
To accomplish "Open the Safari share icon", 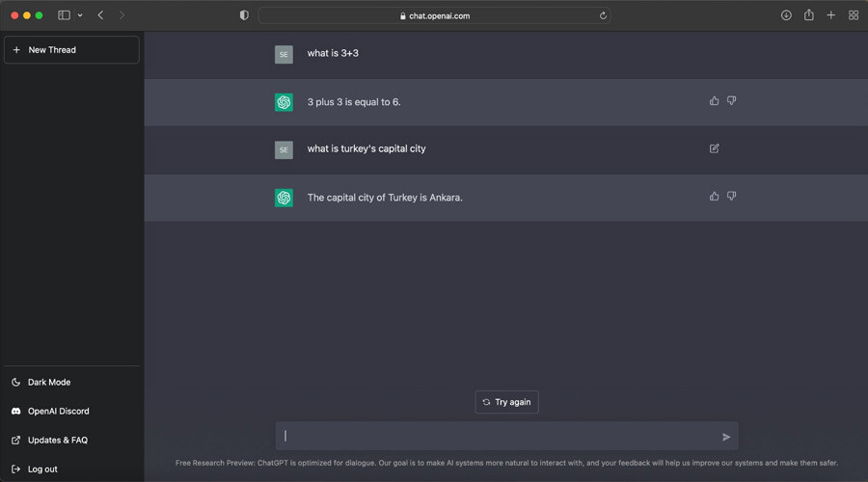I will [x=808, y=15].
